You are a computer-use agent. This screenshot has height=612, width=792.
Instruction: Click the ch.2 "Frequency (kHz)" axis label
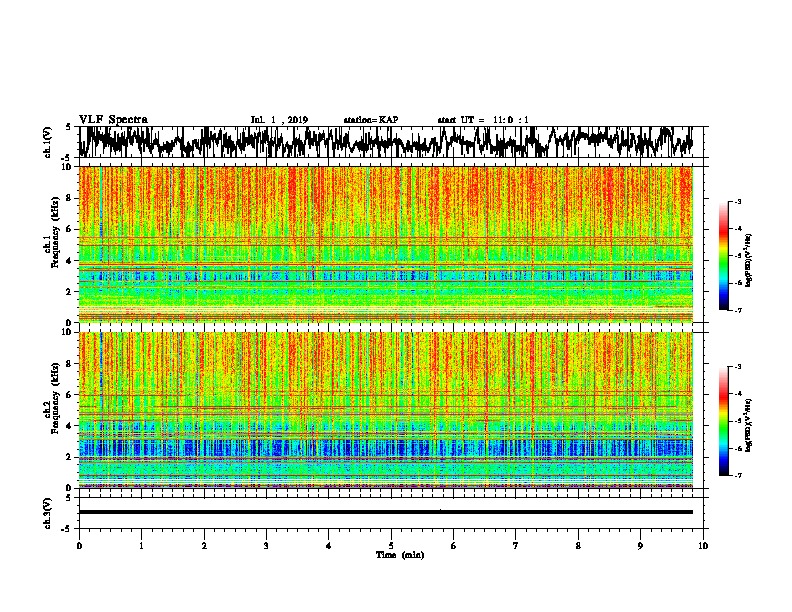point(55,398)
